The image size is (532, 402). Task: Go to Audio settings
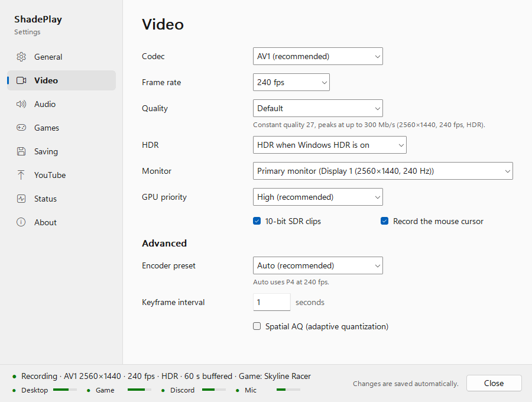(61, 104)
